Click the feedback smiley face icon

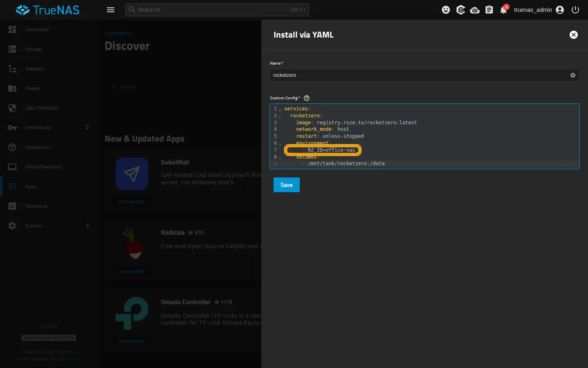point(446,10)
